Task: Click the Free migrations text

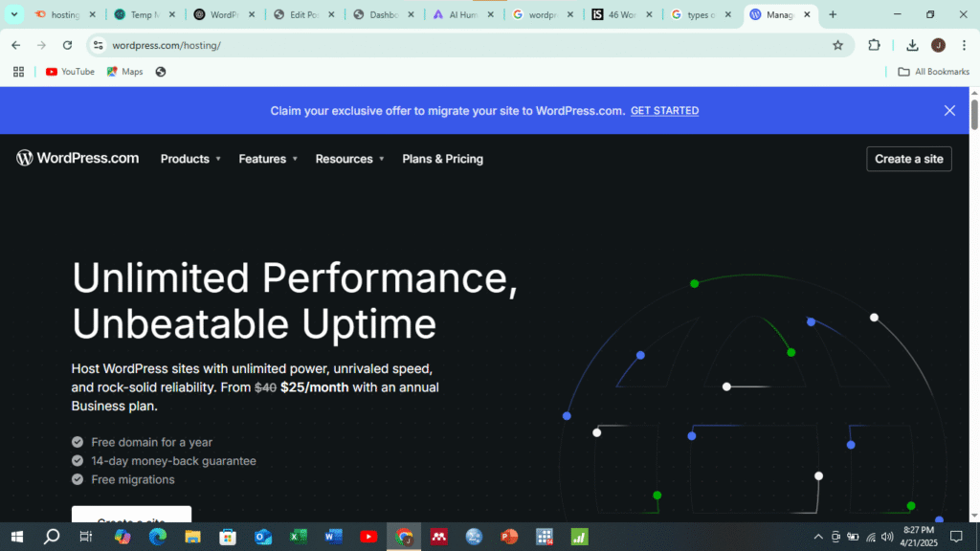Action: point(133,480)
